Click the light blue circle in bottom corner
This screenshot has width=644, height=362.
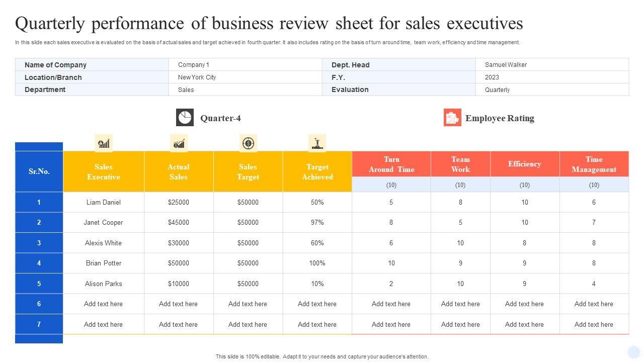click(634, 352)
